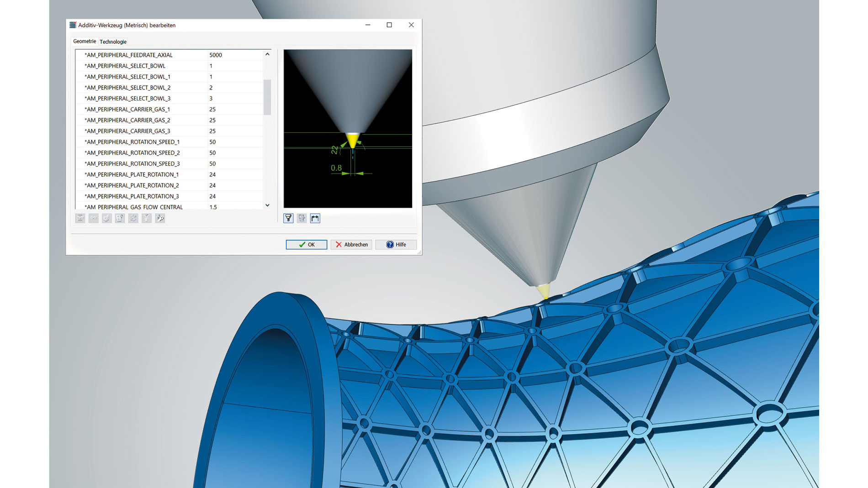Click the value 25 for CARRIER_GAS_1

235,110
